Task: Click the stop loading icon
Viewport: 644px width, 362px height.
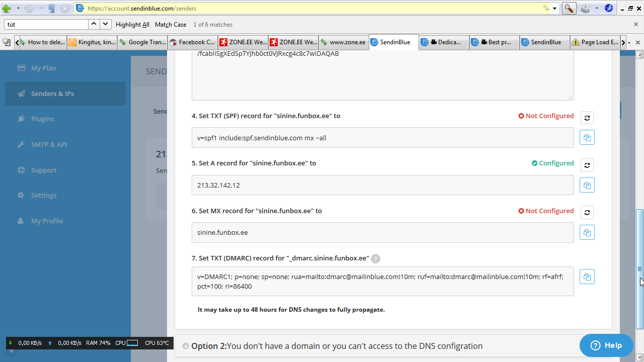Action: tap(65, 9)
